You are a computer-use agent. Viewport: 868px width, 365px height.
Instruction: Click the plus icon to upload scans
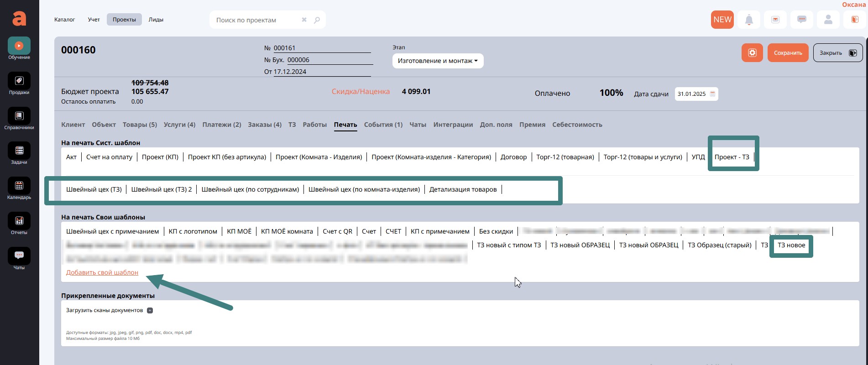150,311
